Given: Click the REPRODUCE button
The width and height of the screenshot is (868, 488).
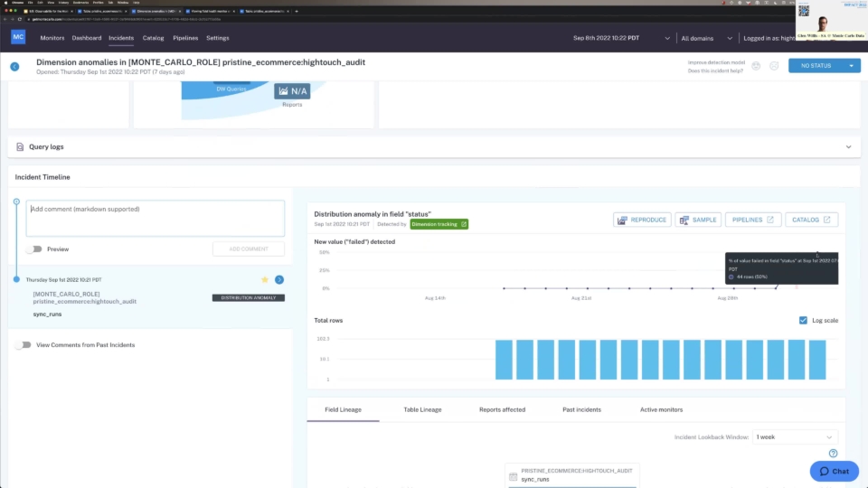Looking at the screenshot, I should click(642, 220).
